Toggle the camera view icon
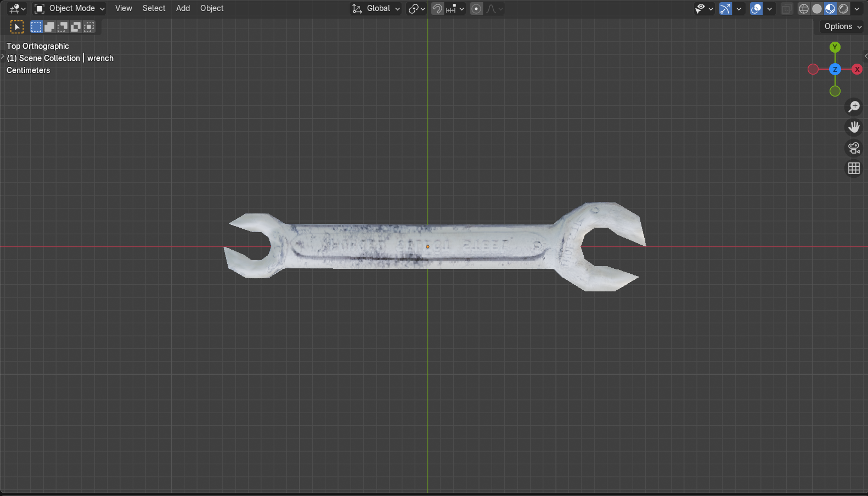The image size is (868, 496). coord(854,148)
